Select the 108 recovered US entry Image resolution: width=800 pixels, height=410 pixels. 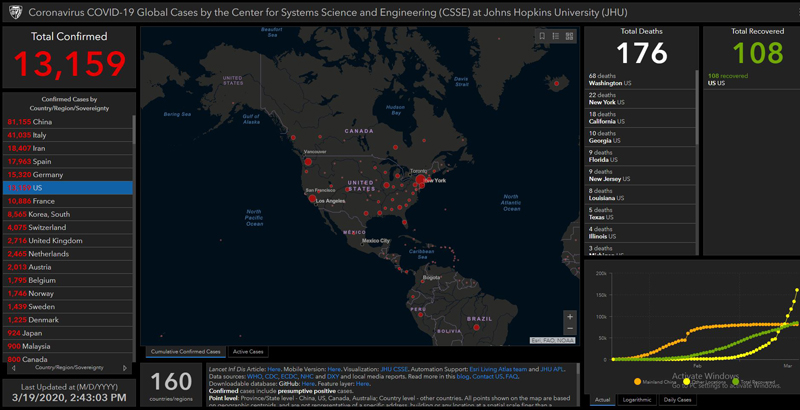pos(752,80)
